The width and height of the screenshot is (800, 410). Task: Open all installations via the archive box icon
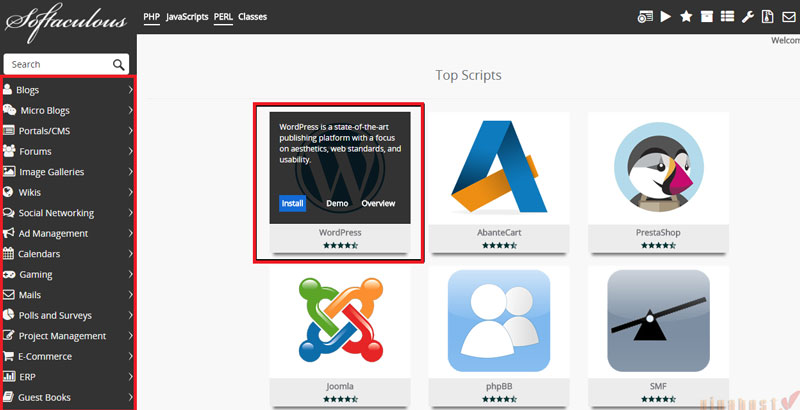707,17
